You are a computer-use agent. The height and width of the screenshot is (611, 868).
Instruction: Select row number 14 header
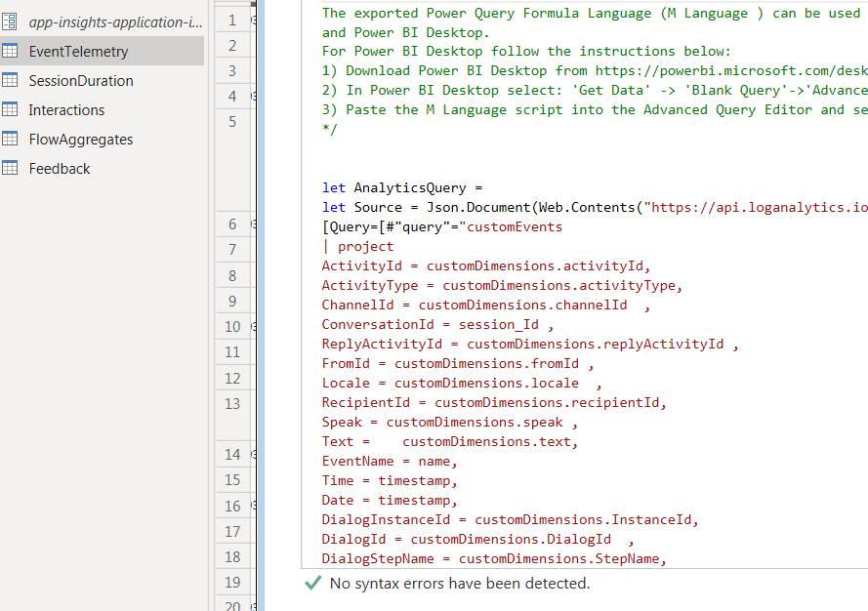232,455
